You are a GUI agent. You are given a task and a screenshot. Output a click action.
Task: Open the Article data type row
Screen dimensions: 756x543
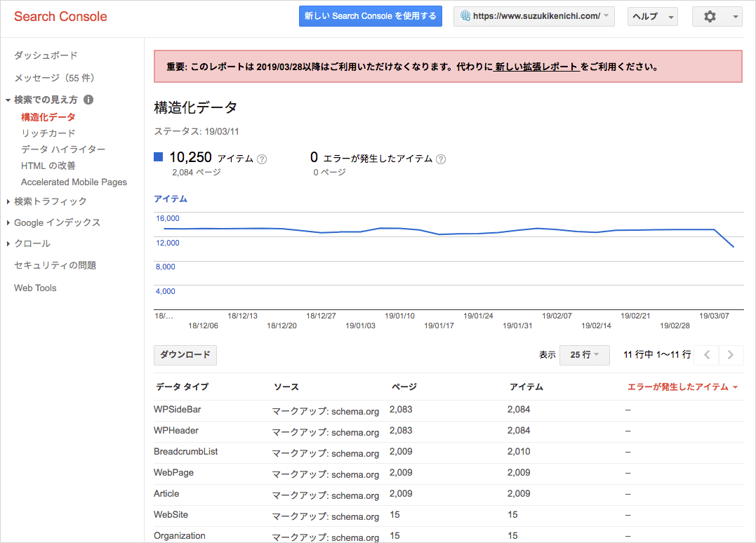(166, 494)
